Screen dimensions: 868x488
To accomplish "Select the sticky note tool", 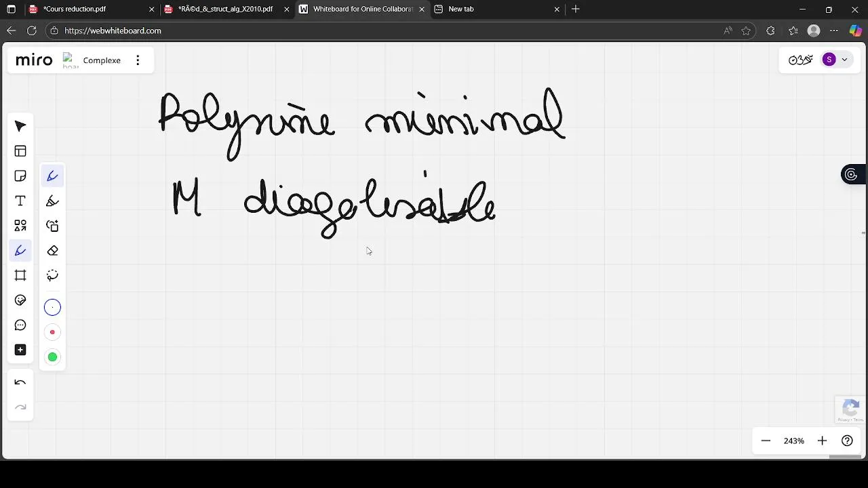I will 20,176.
